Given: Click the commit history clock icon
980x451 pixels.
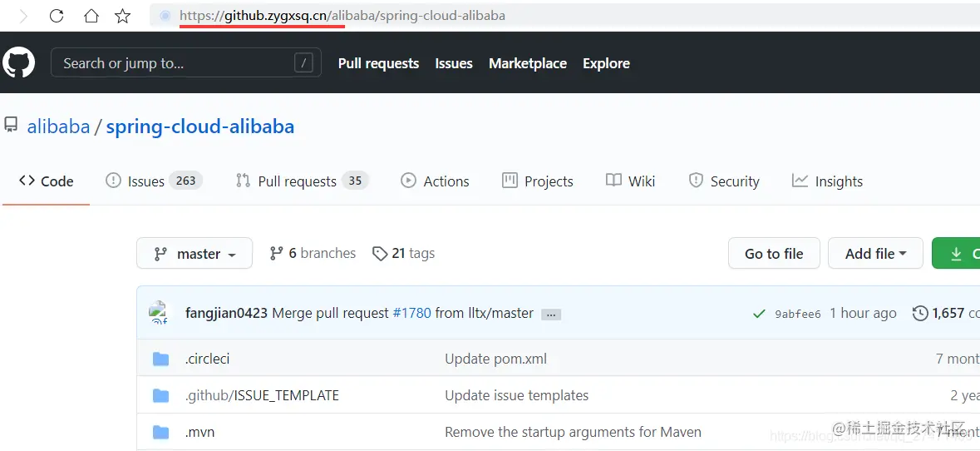Looking at the screenshot, I should pos(920,314).
